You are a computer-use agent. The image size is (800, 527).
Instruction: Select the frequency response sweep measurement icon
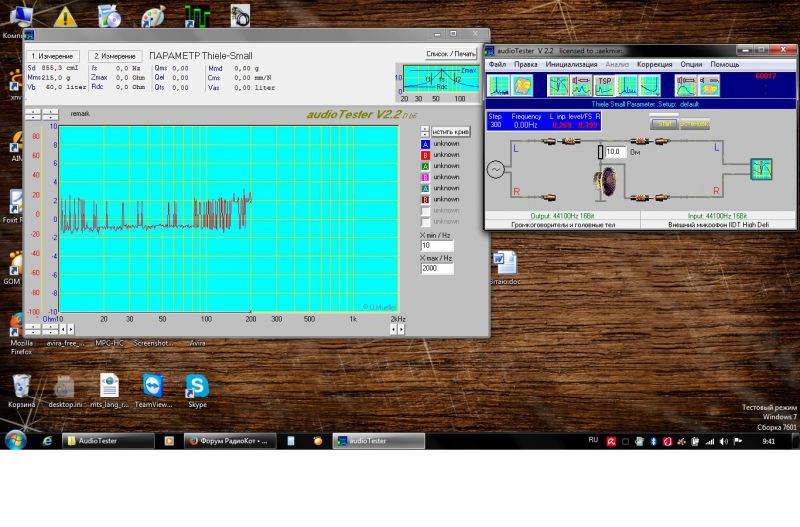(558, 85)
